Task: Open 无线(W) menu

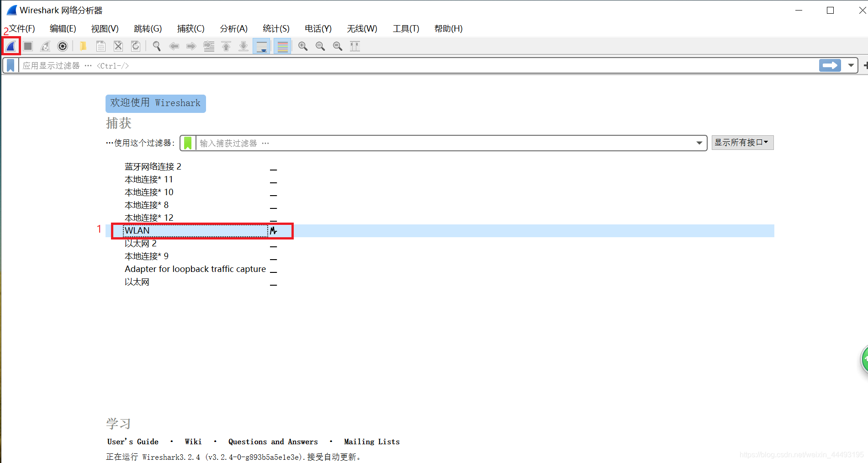Action: pos(362,29)
